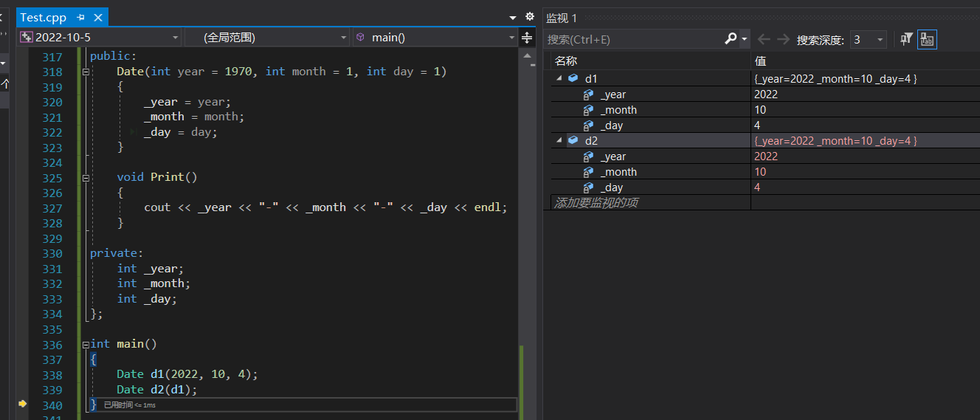980x420 pixels.
Task: Go to previous search result arrow
Action: pyautogui.click(x=765, y=39)
